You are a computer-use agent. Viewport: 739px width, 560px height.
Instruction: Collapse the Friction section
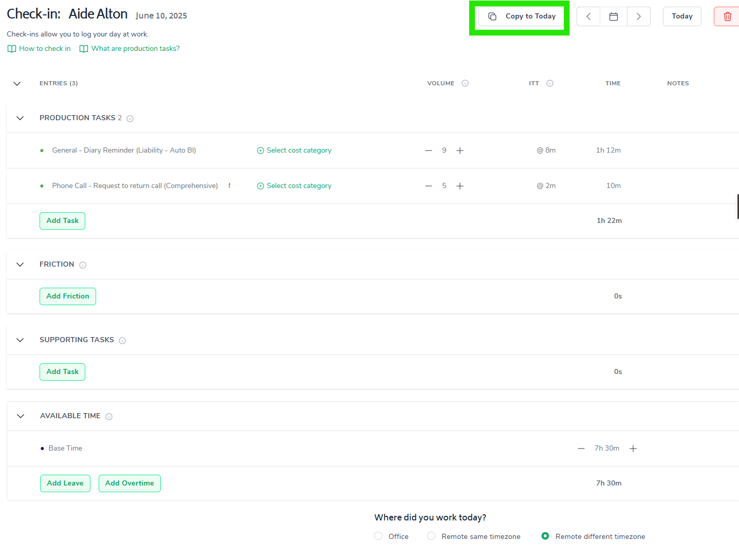tap(20, 265)
